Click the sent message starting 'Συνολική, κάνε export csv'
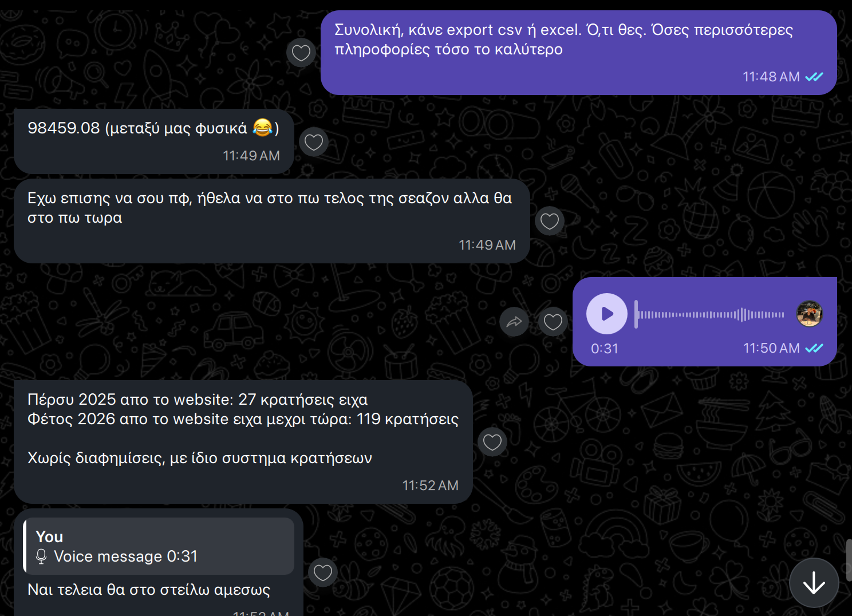This screenshot has width=852, height=616. pos(579,53)
